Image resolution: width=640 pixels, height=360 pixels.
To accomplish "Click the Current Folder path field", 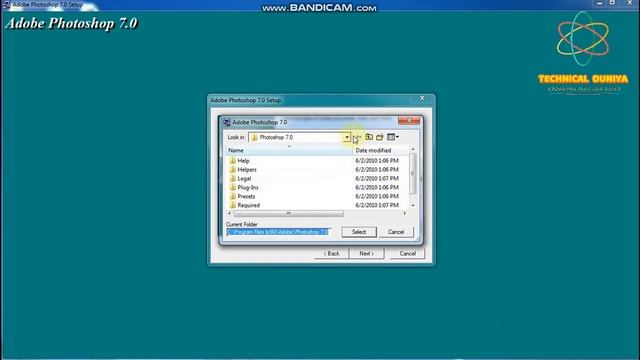I will 278,232.
